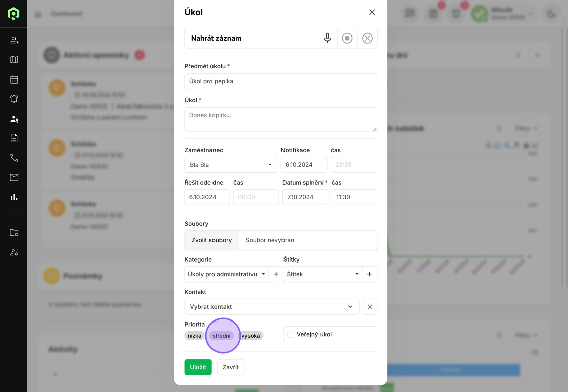Open the contacts icon in the sidebar
This screenshot has height=392, width=568.
14,40
